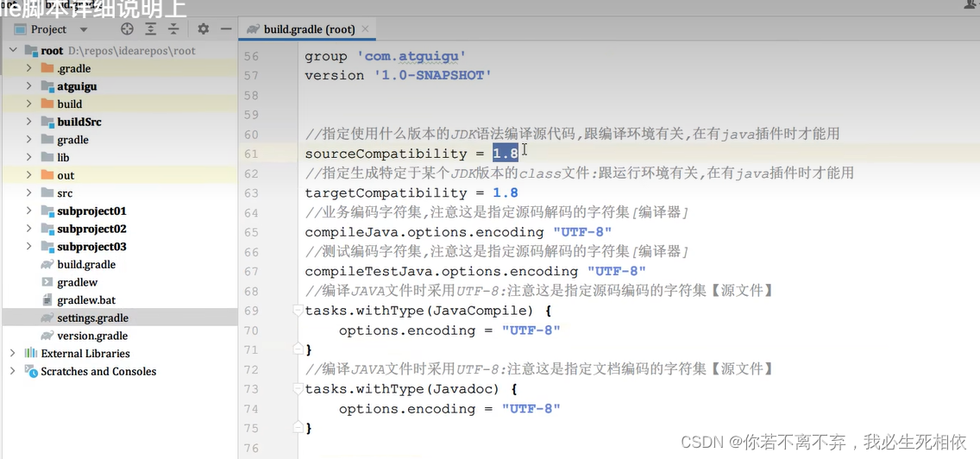Select settings.gradle in project tree

point(92,318)
